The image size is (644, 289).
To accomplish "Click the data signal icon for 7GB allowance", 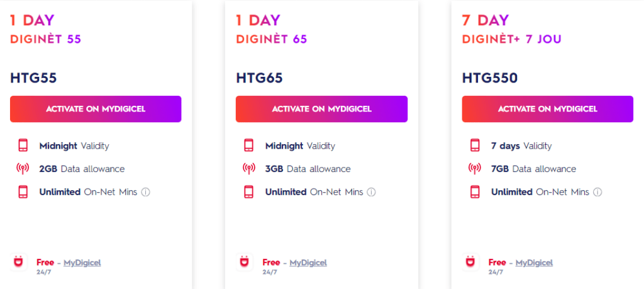I will tap(475, 169).
